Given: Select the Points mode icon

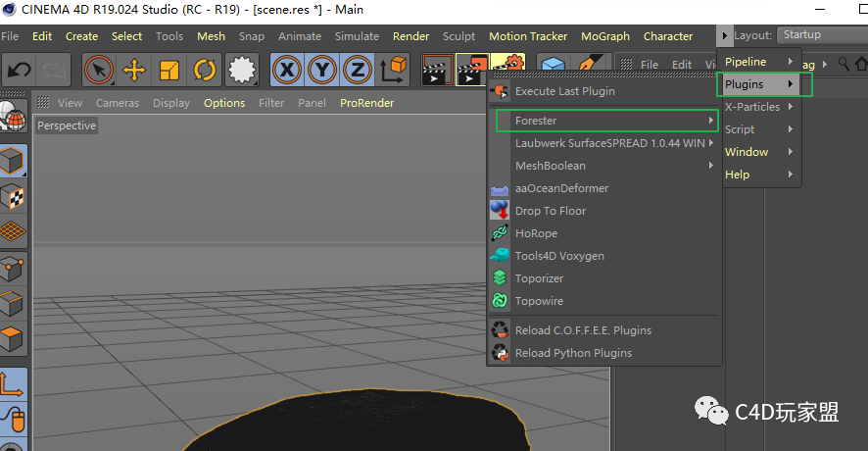Looking at the screenshot, I should coord(13,270).
